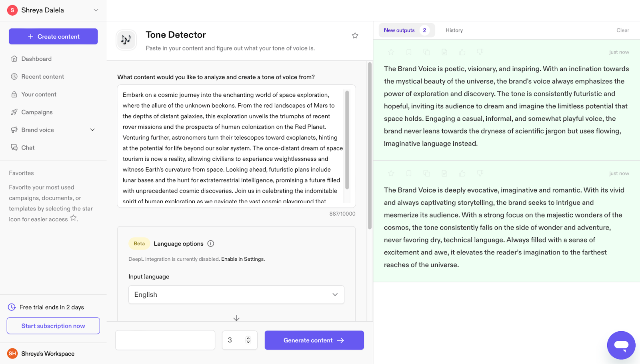The width and height of the screenshot is (640, 364).
Task: Click the Your content lock icon
Action: (14, 94)
